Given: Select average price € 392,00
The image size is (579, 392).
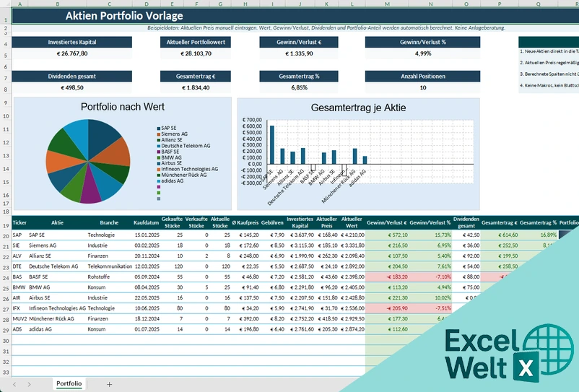Looking at the screenshot, I should (245, 318).
